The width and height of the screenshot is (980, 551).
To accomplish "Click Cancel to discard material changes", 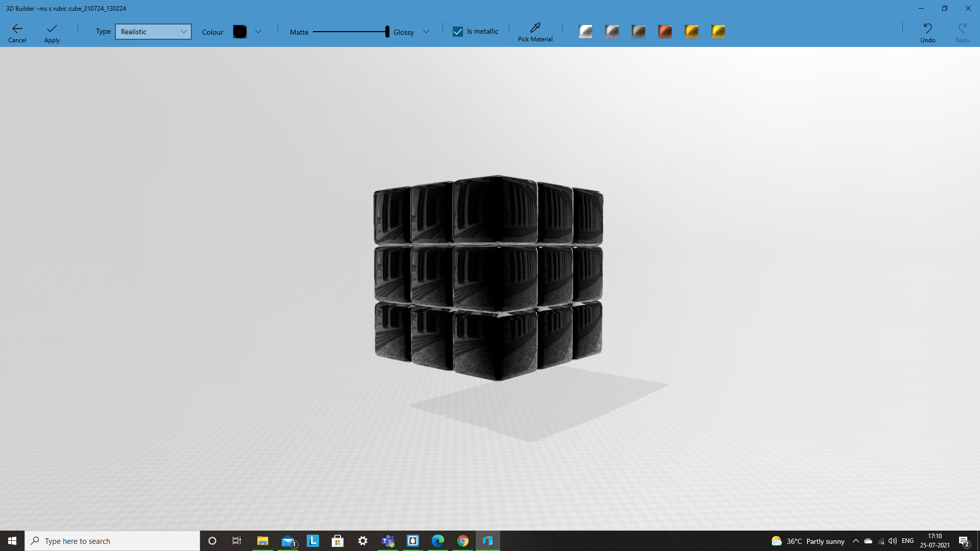I will click(17, 32).
